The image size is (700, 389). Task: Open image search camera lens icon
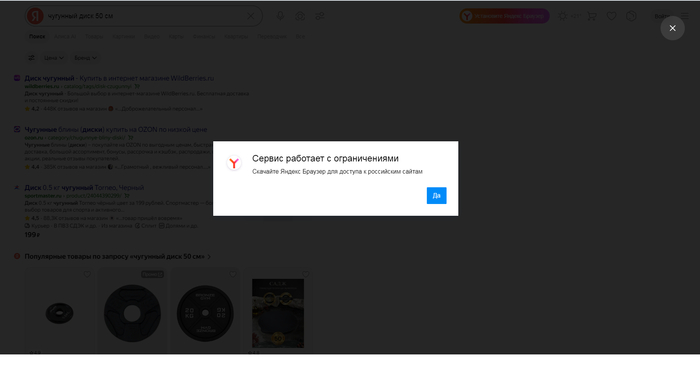300,16
